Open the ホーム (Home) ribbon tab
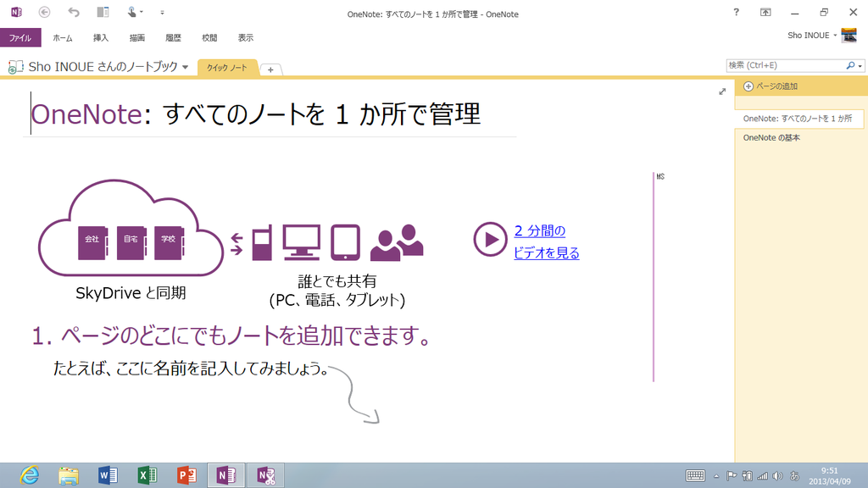The height and width of the screenshot is (488, 868). tap(63, 37)
